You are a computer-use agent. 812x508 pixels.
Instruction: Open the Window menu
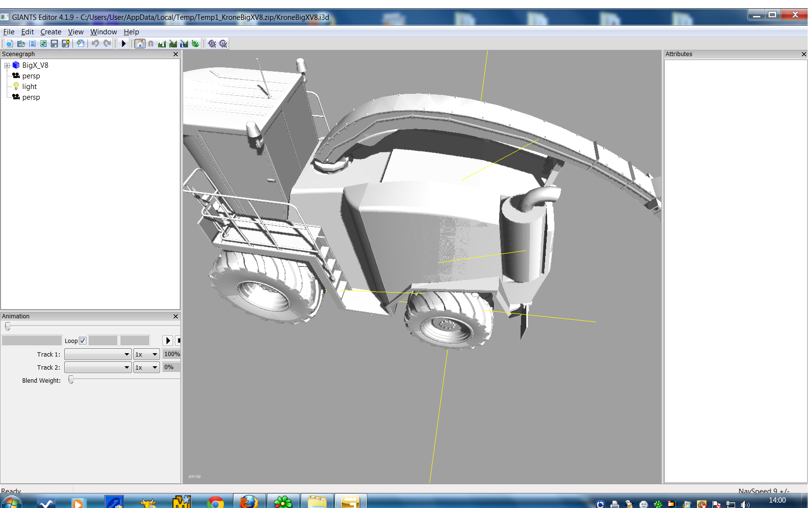click(103, 32)
